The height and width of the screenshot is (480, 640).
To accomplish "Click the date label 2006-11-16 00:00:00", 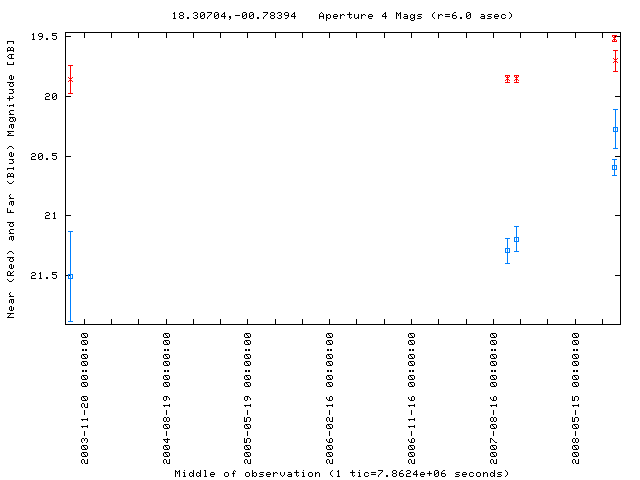I will [411, 398].
